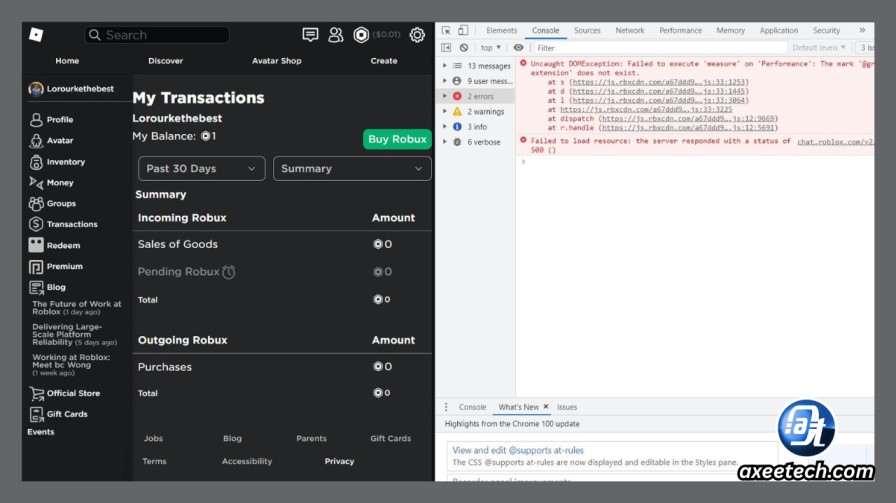
Task: Open the Default levels dropdown
Action: pyautogui.click(x=819, y=48)
